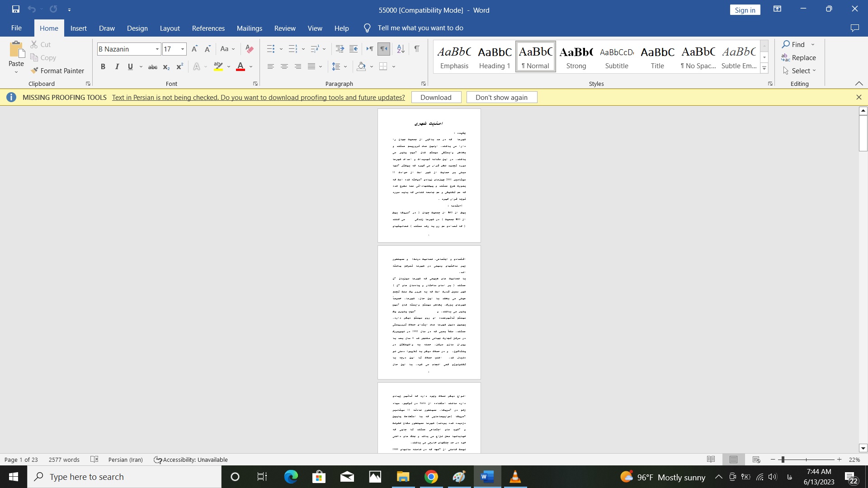
Task: Expand the Styles gallery with More arrow
Action: pos(764,68)
